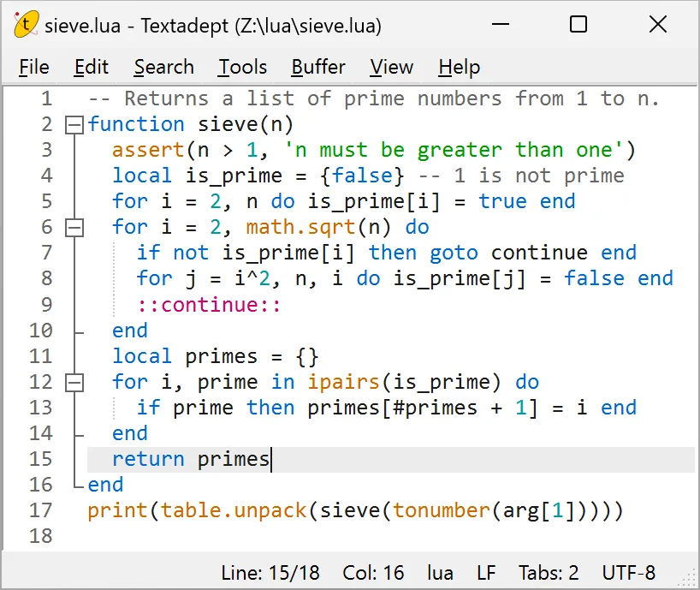700x590 pixels.
Task: Click line number 18 in the margin
Action: click(40, 536)
